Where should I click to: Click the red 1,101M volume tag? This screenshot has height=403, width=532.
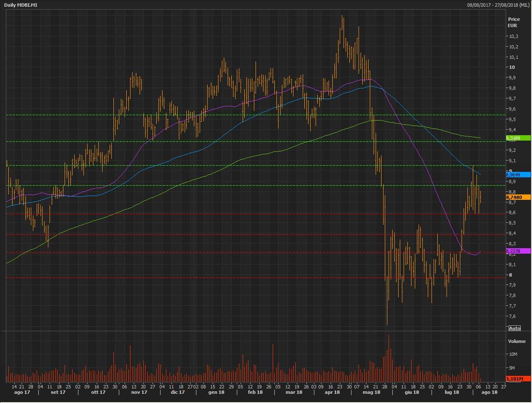517,379
